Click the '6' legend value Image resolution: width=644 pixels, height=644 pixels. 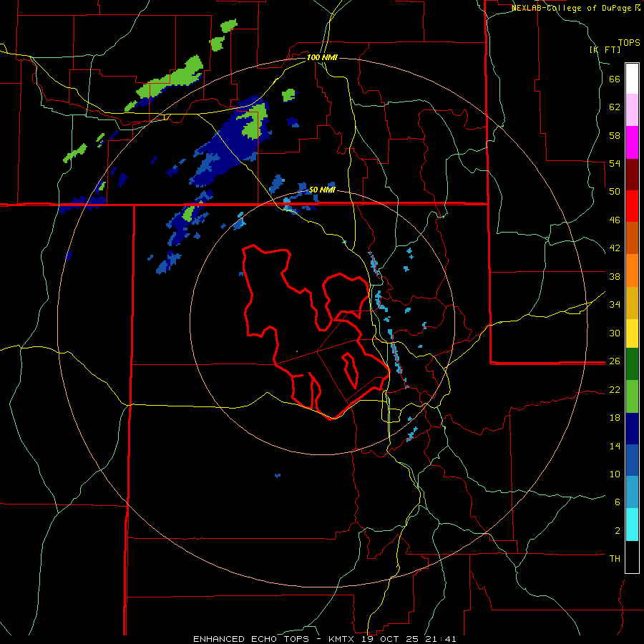618,502
